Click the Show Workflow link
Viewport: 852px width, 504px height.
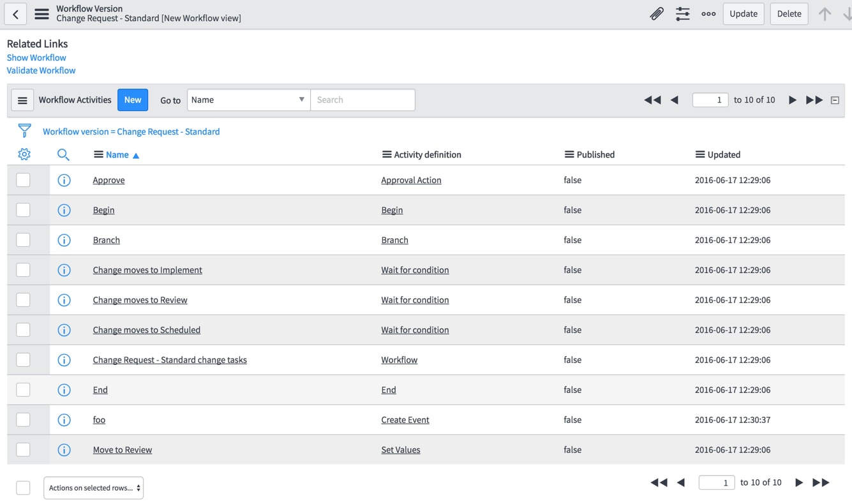[x=36, y=57]
